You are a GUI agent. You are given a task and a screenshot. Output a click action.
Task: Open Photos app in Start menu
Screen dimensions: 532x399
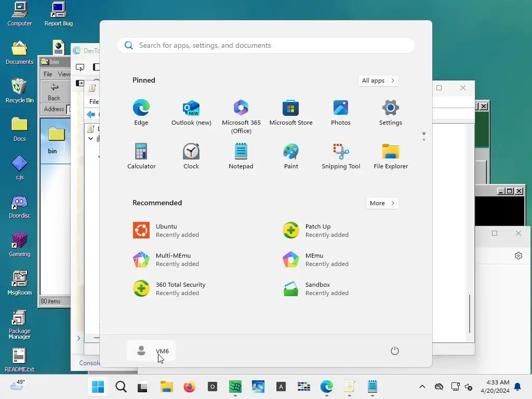tap(341, 113)
